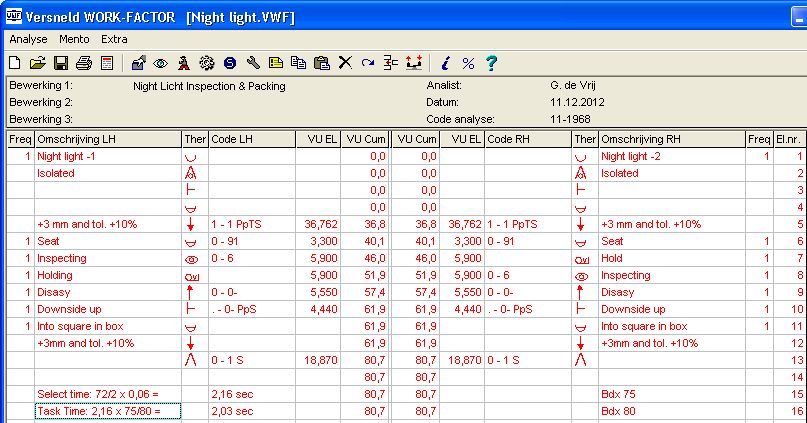807x423 pixels.
Task: Click the El.nr. column header
Action: [x=789, y=139]
